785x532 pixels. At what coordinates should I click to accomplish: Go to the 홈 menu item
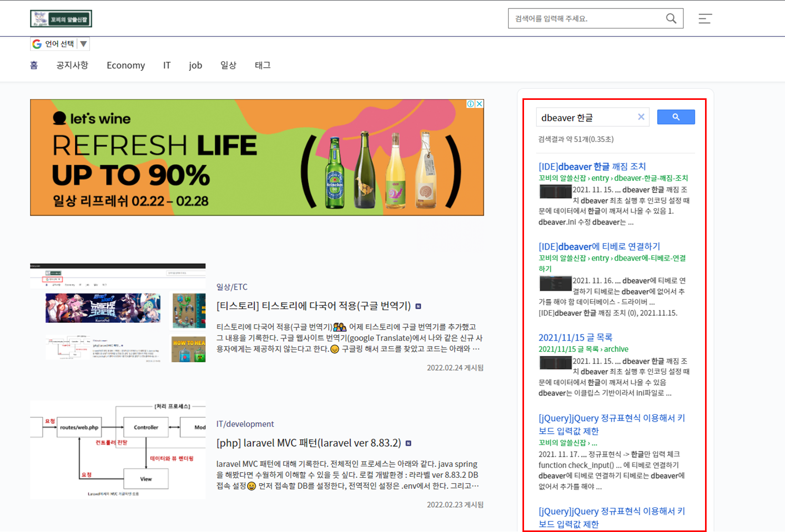point(34,65)
